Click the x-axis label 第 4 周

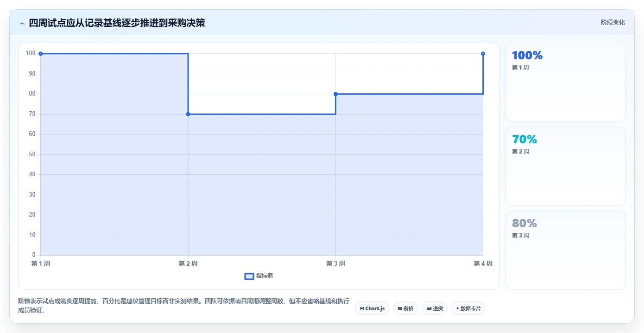(483, 263)
